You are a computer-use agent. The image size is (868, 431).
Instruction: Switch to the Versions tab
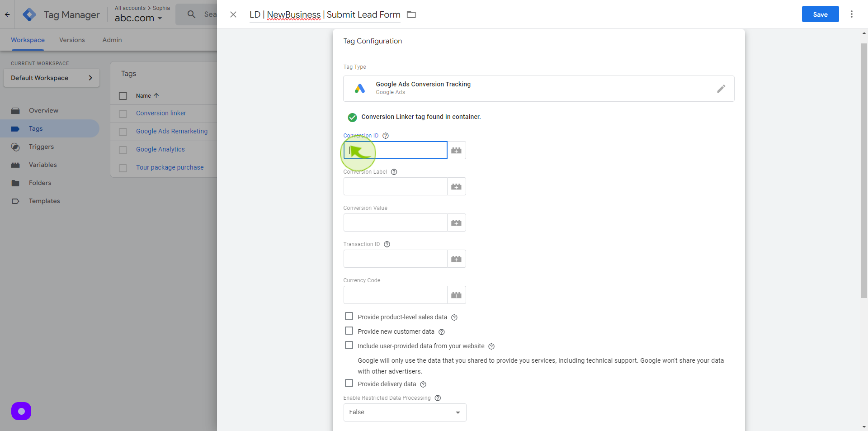pyautogui.click(x=72, y=40)
